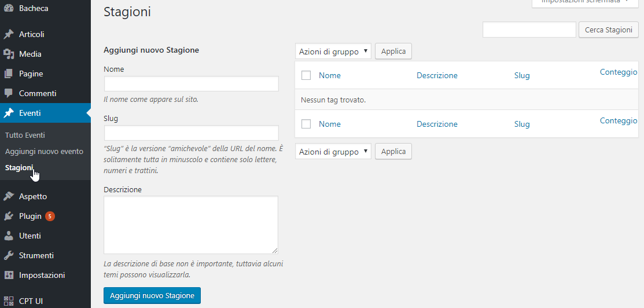
Task: Click the Pagine pages icon
Action: point(9,74)
